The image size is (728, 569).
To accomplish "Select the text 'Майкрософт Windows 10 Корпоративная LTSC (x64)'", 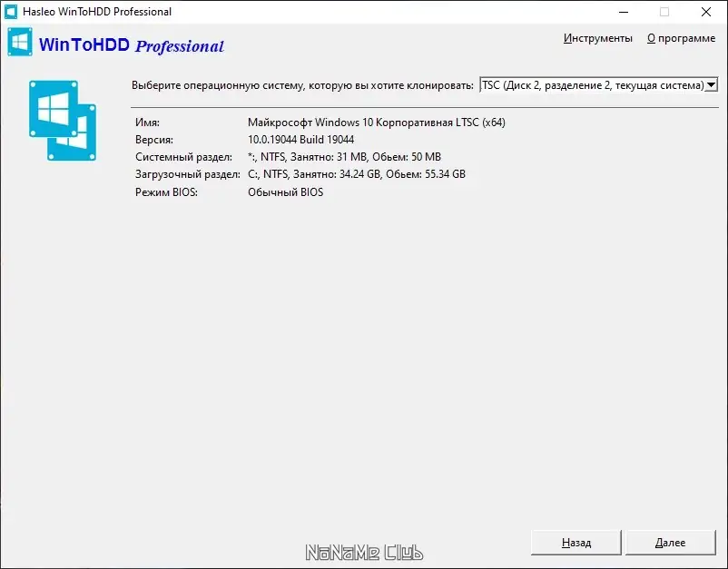I will click(377, 123).
